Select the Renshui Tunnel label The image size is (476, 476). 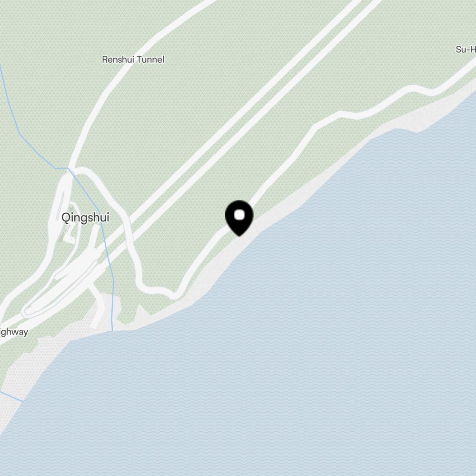click(133, 59)
